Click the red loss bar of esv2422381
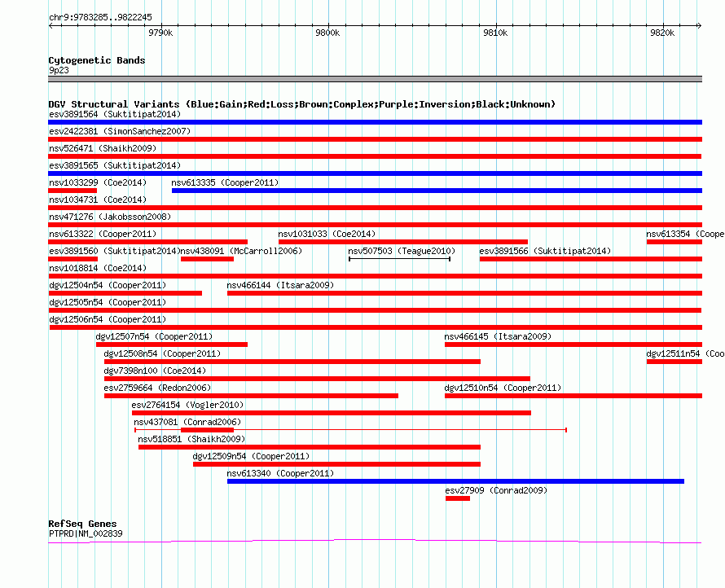Image resolution: width=725 pixels, height=588 pixels. [375, 139]
